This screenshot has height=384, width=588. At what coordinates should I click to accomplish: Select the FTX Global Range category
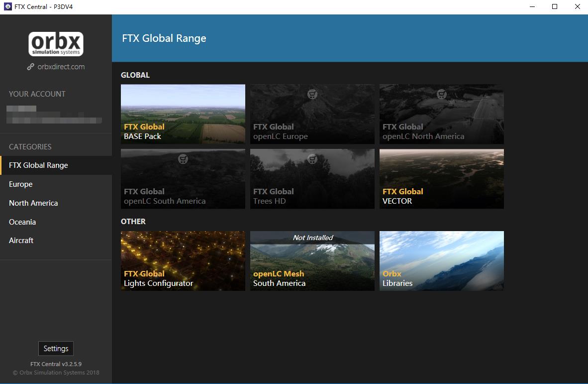56,165
